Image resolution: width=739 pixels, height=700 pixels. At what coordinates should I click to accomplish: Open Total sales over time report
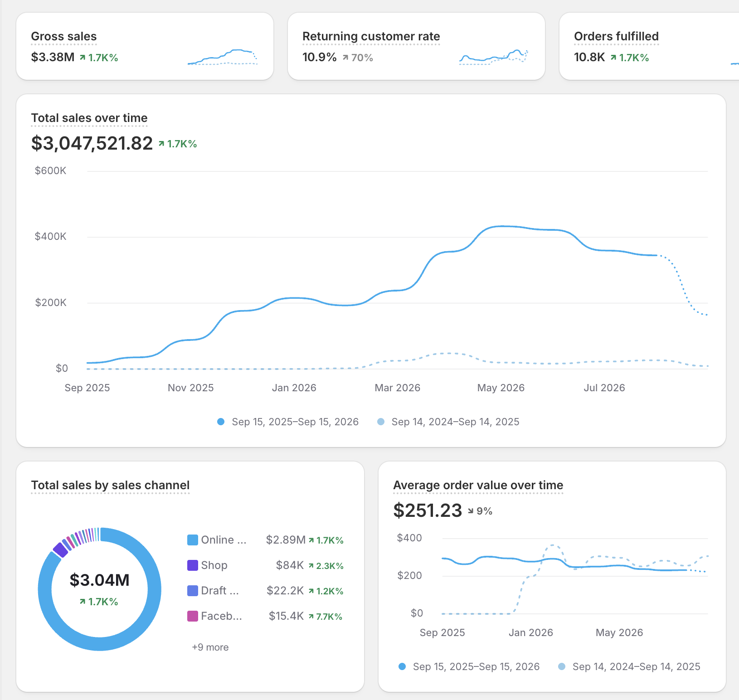(x=89, y=118)
